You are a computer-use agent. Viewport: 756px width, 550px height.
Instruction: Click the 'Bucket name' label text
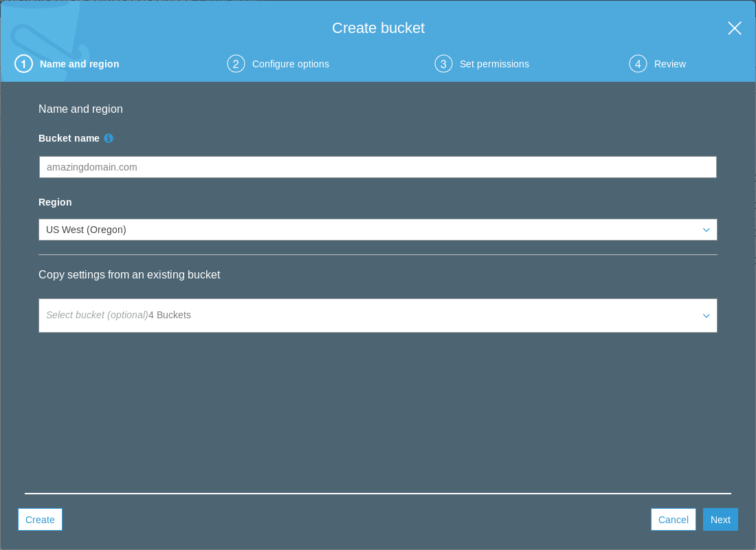tap(69, 138)
